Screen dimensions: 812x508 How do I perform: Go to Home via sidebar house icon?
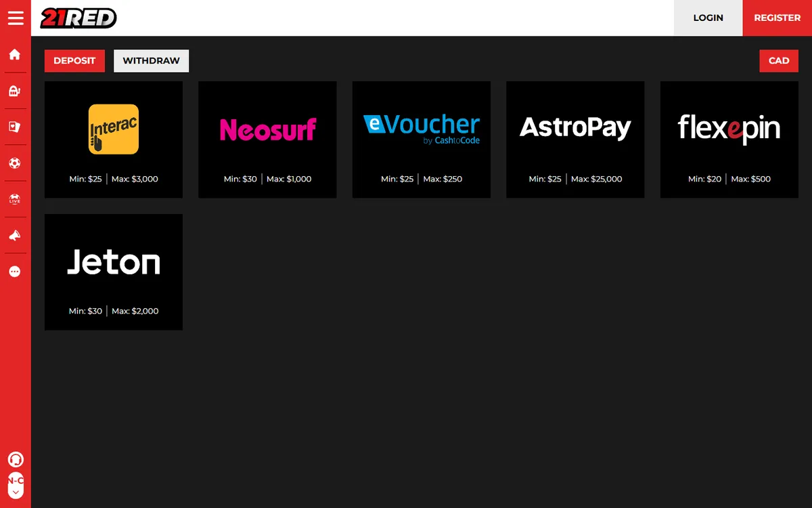pos(15,55)
